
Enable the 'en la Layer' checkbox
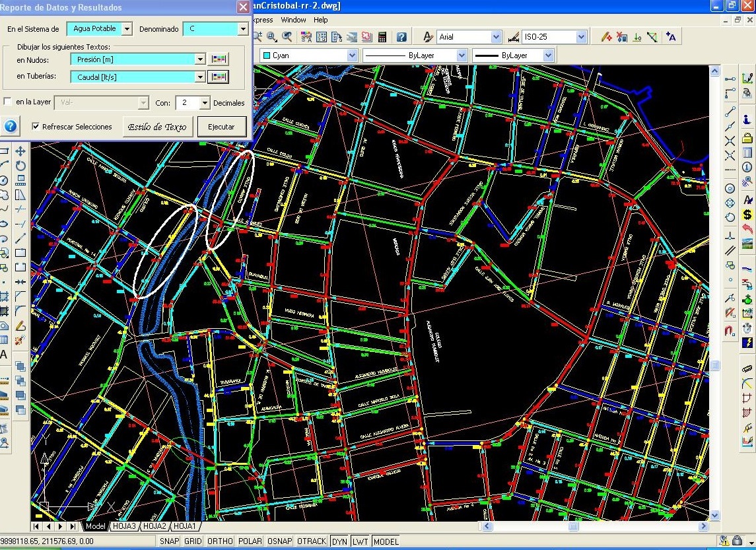pos(8,102)
